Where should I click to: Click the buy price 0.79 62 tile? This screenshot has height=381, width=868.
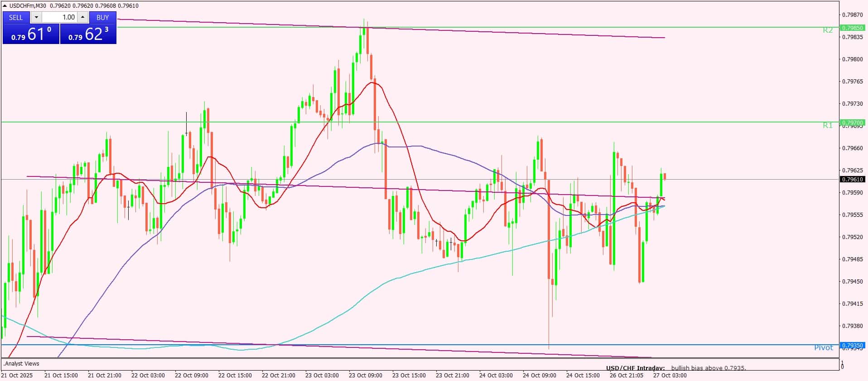88,34
